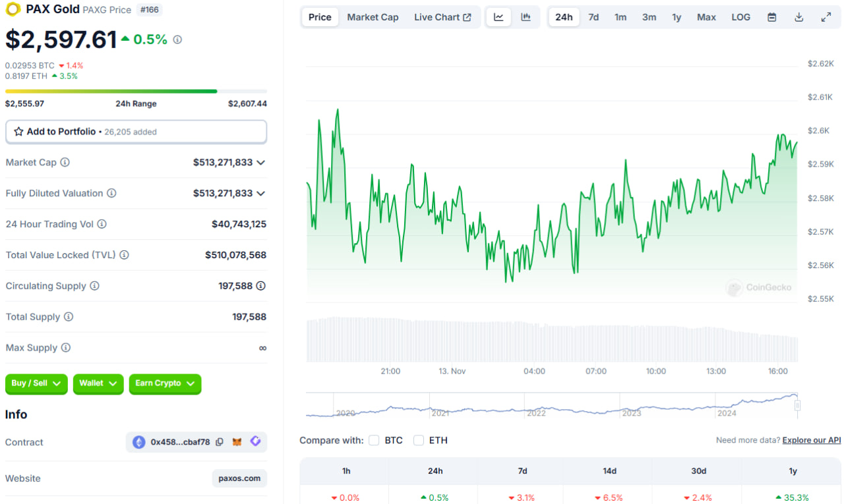Copy contract address icon

point(220,442)
